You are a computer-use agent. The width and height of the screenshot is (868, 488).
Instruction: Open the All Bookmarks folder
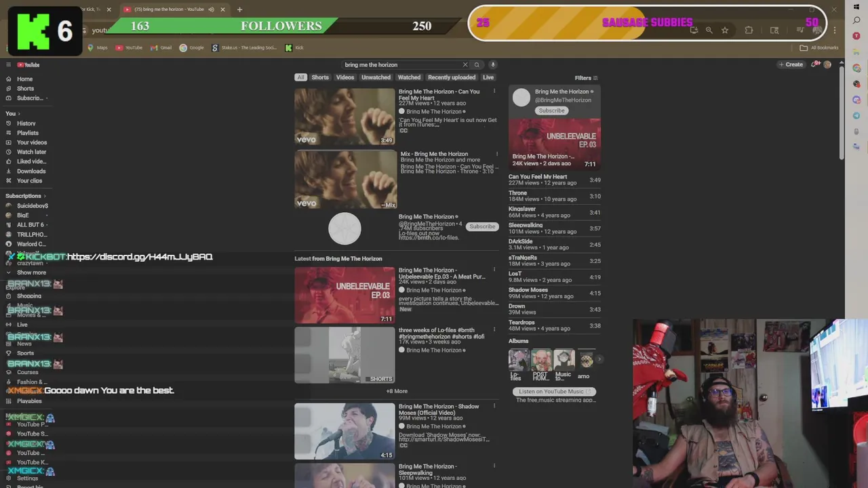pos(819,47)
